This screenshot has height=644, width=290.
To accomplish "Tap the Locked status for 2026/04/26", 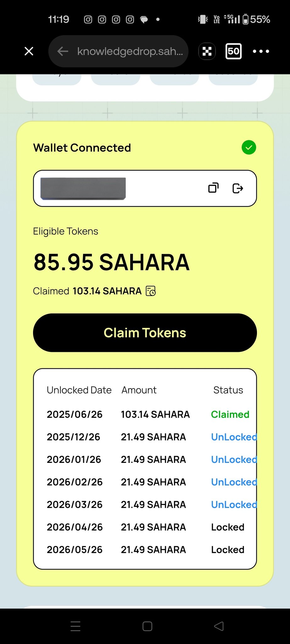I will pos(228,527).
